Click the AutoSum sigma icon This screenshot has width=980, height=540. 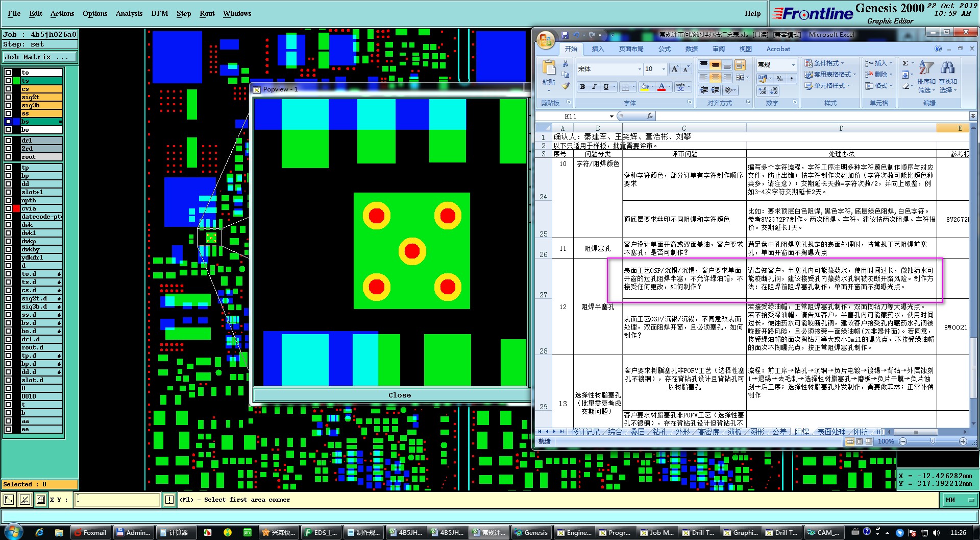click(x=905, y=63)
